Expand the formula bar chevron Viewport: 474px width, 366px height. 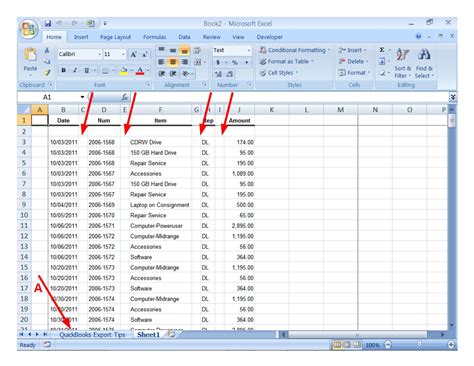pyautogui.click(x=452, y=97)
